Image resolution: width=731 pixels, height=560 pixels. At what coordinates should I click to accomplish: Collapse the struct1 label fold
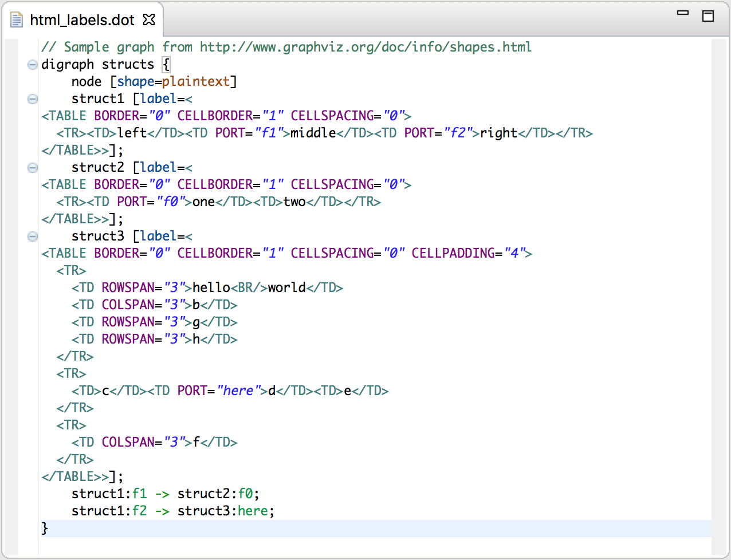pos(33,99)
